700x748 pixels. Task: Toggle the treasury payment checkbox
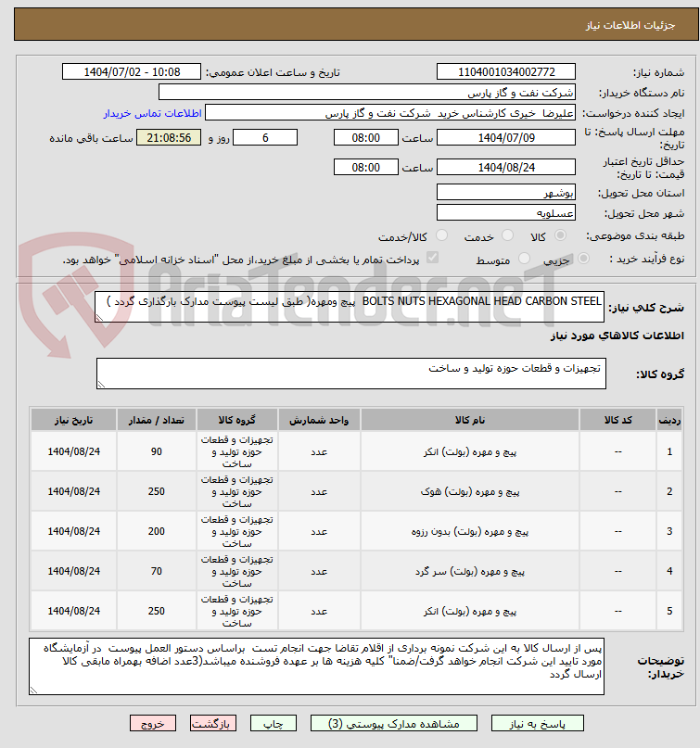click(x=432, y=260)
